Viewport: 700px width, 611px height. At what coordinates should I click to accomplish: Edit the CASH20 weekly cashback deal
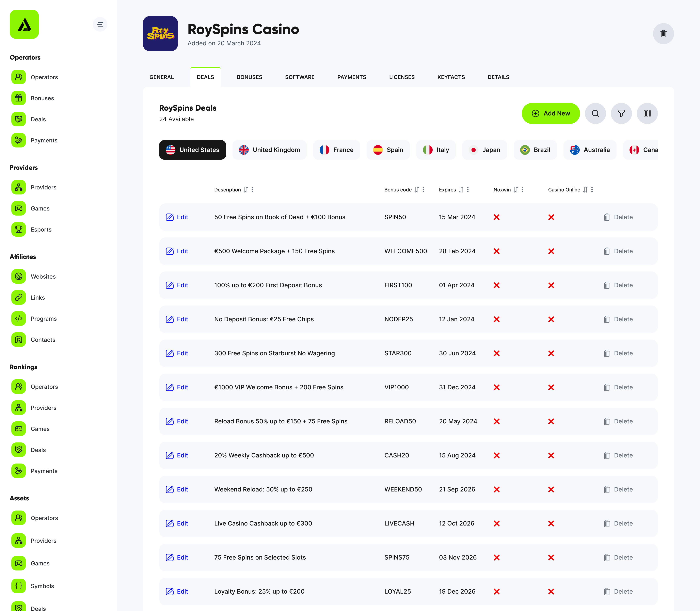point(177,456)
